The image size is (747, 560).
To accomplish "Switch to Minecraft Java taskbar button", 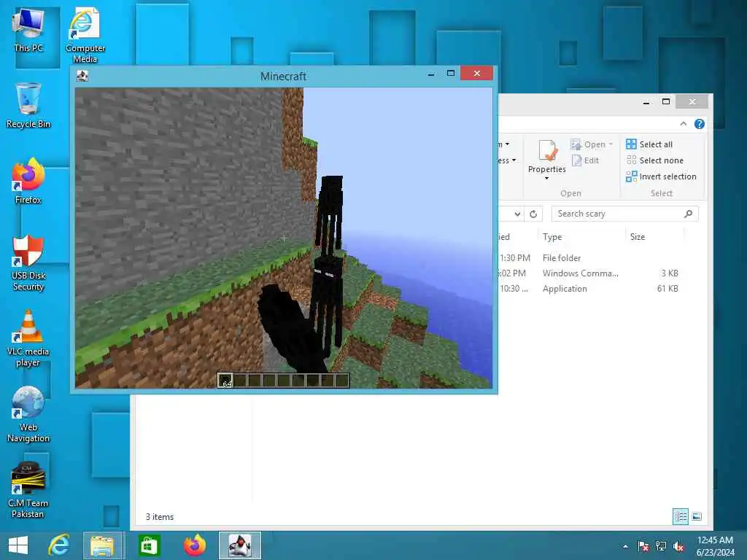I will [239, 545].
